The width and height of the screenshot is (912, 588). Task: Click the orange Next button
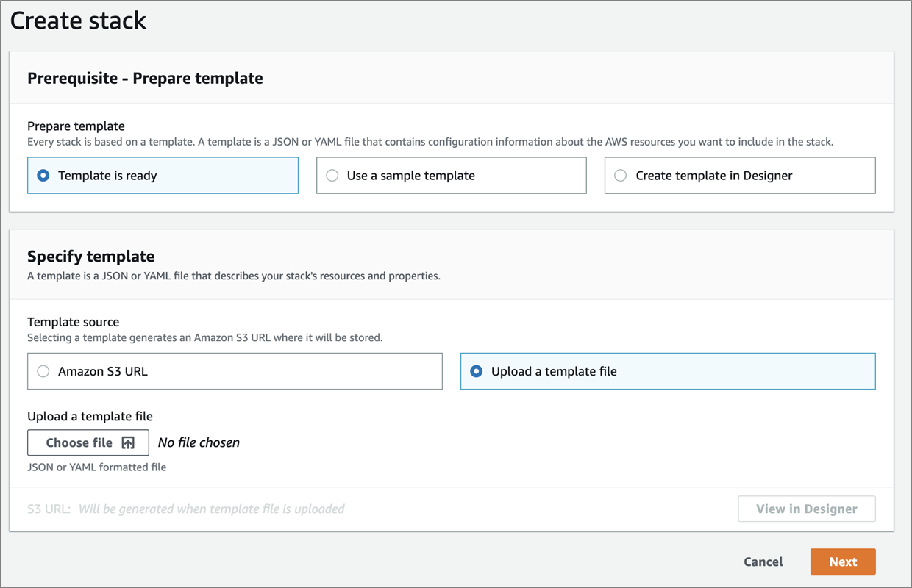pyautogui.click(x=843, y=562)
